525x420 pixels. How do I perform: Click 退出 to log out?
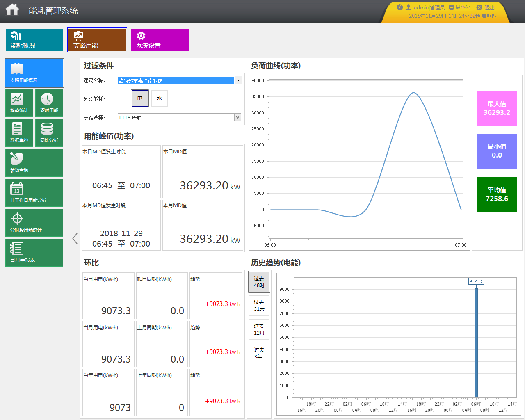click(x=486, y=7)
